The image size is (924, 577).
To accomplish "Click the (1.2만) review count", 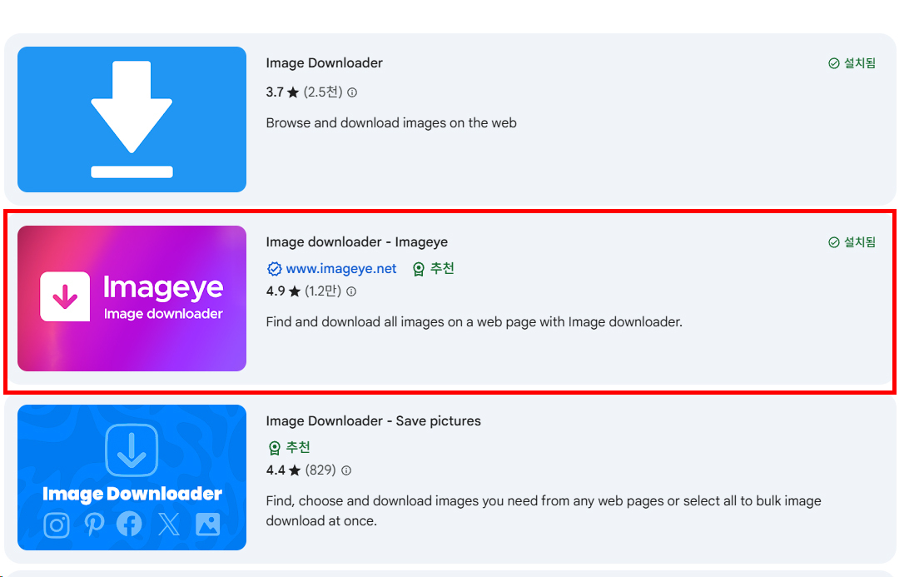I will click(x=323, y=291).
